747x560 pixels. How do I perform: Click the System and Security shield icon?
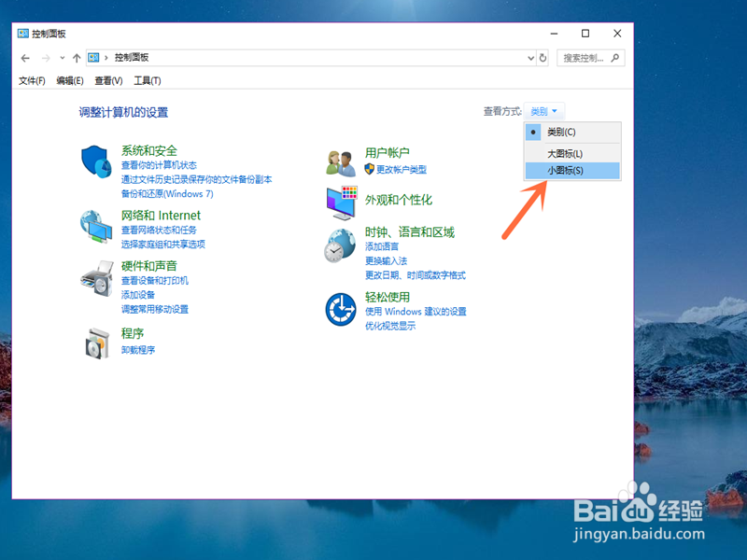tap(96, 161)
